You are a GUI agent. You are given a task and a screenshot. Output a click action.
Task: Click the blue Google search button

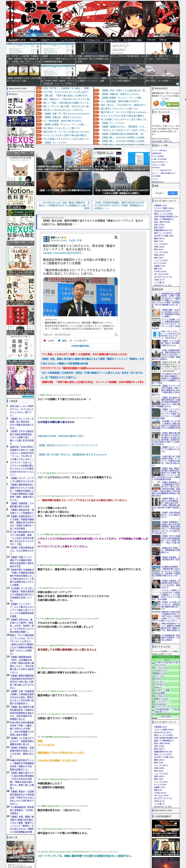click(x=173, y=193)
